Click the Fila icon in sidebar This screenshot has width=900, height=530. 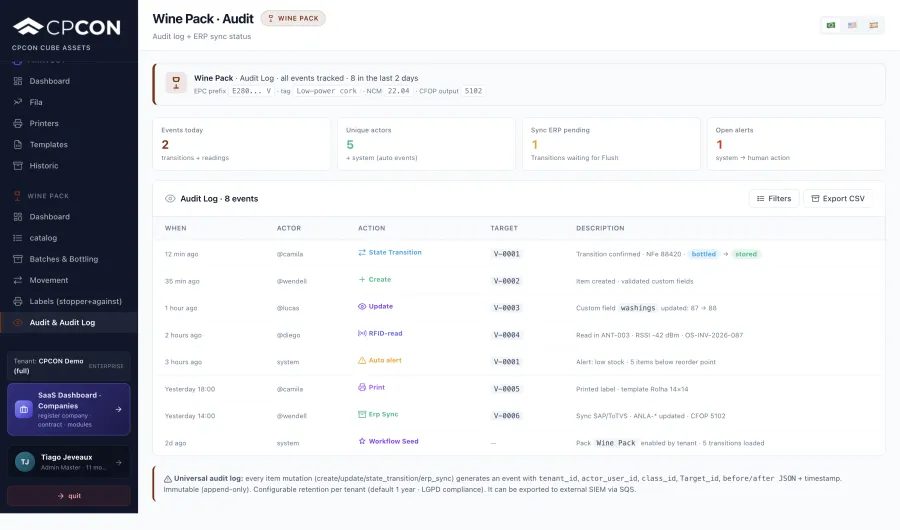click(x=18, y=102)
